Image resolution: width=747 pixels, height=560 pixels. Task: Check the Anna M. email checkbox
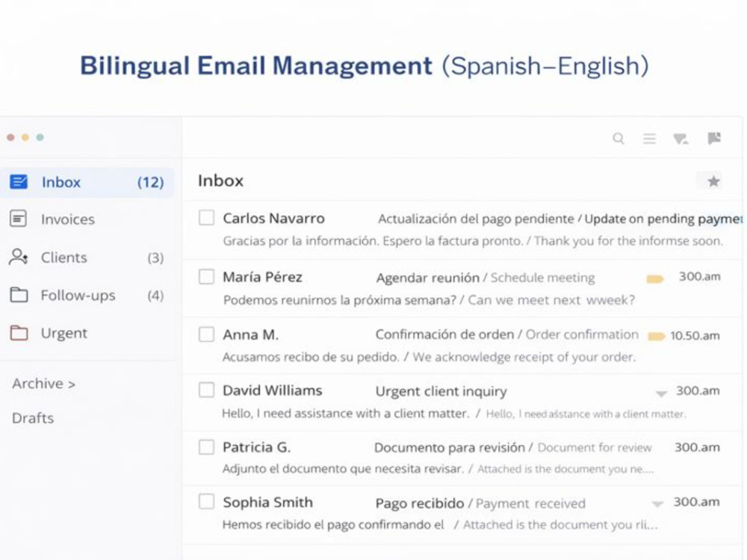point(206,334)
